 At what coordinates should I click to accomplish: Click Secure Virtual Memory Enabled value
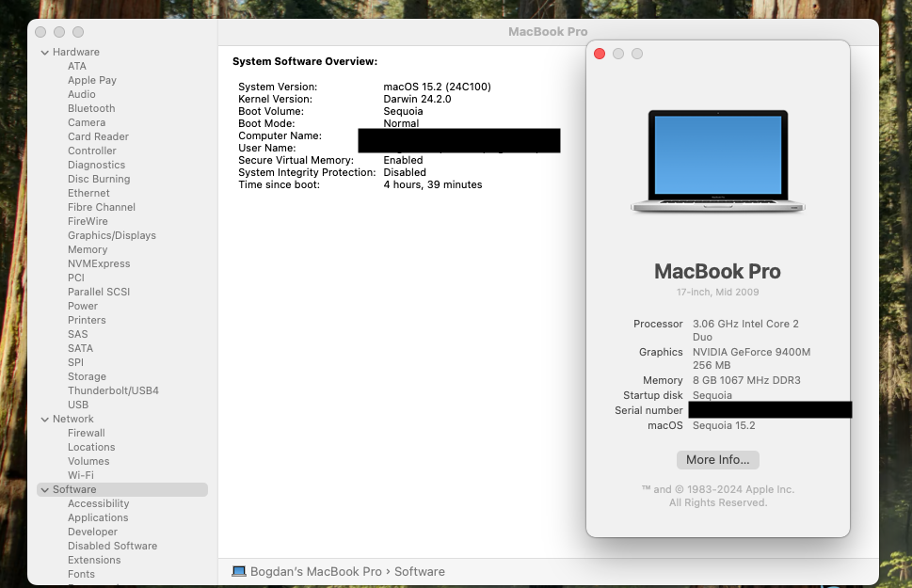pos(403,160)
